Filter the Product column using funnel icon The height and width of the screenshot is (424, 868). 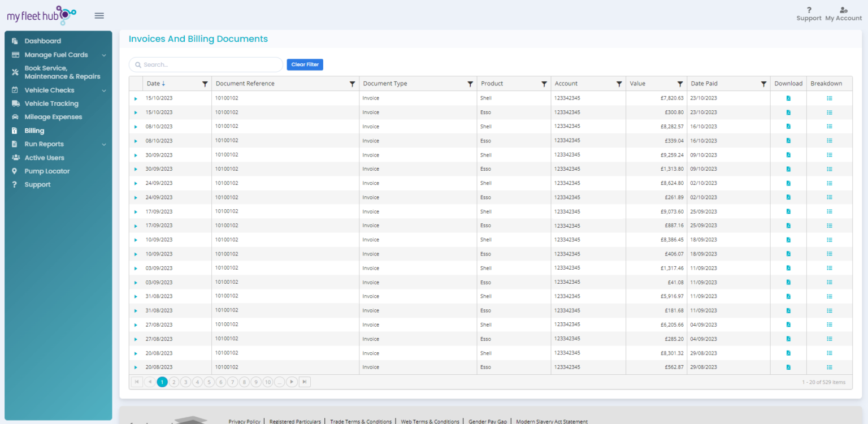(544, 84)
